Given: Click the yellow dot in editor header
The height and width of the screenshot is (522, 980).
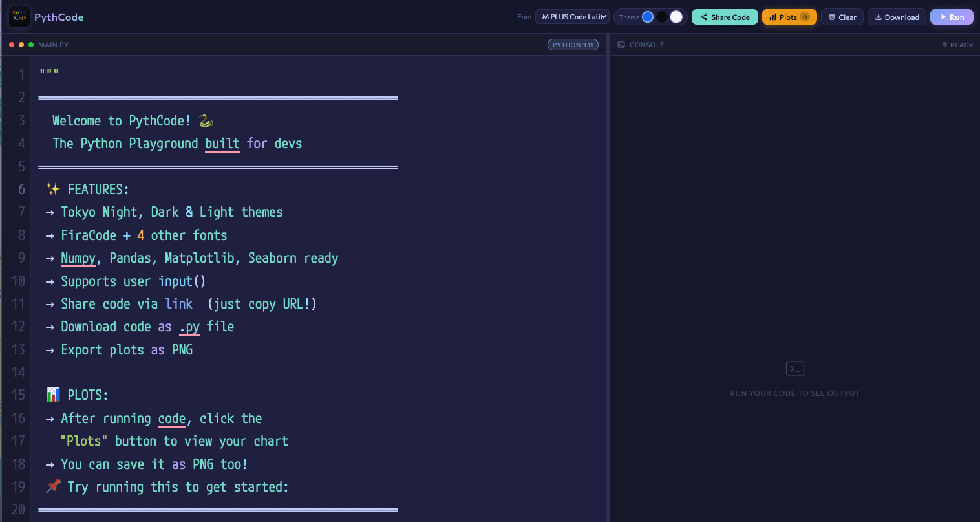Looking at the screenshot, I should point(21,45).
